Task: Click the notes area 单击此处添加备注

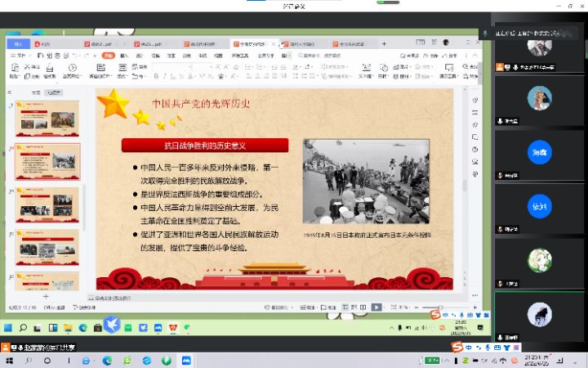Action: tap(114, 298)
